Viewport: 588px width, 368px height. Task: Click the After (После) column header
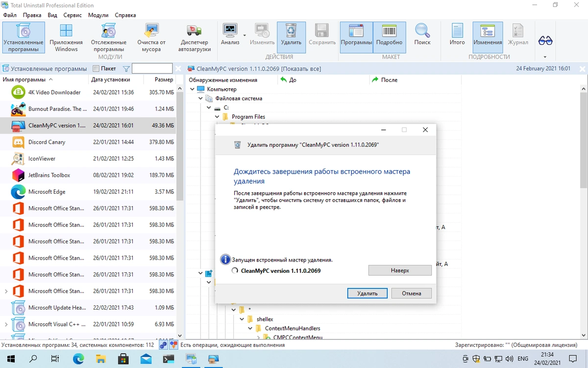(x=416, y=79)
